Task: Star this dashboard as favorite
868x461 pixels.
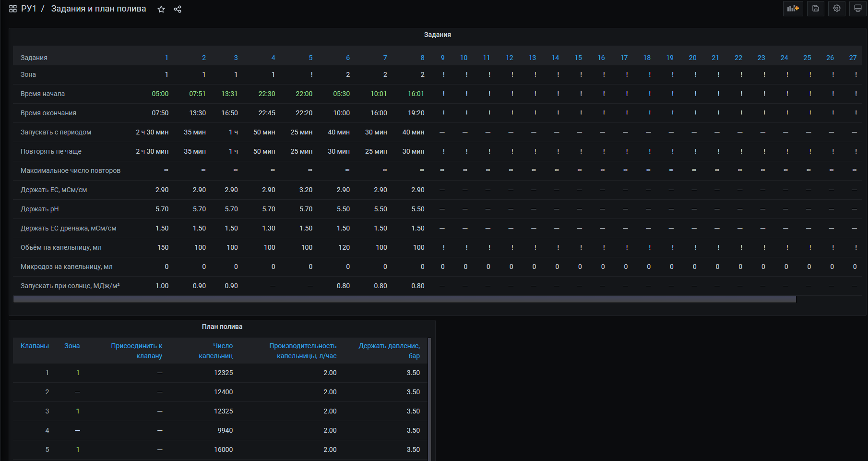Action: coord(161,9)
